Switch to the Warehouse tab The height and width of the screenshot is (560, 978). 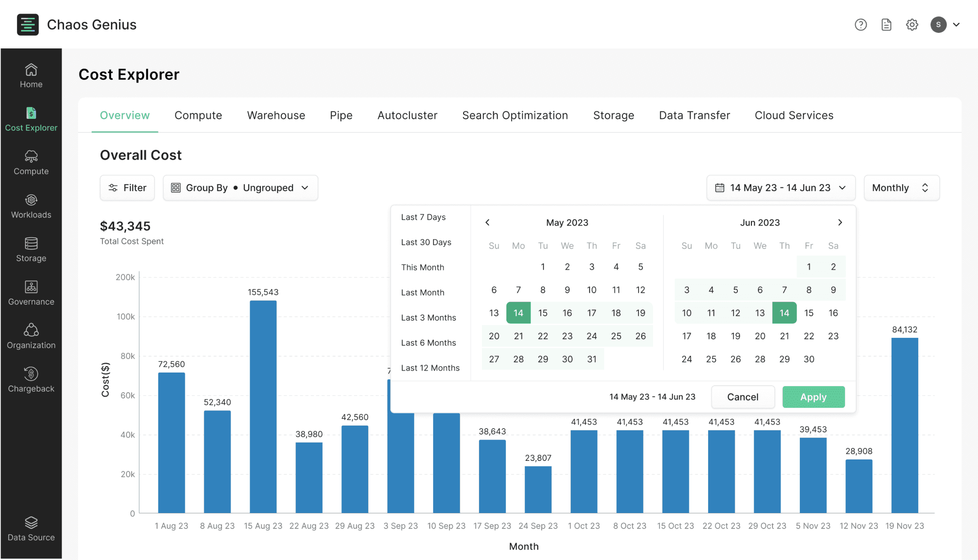pyautogui.click(x=276, y=115)
